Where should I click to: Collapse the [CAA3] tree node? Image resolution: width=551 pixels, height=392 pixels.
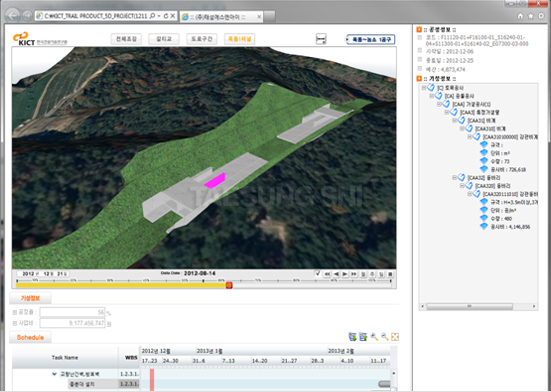click(447, 112)
